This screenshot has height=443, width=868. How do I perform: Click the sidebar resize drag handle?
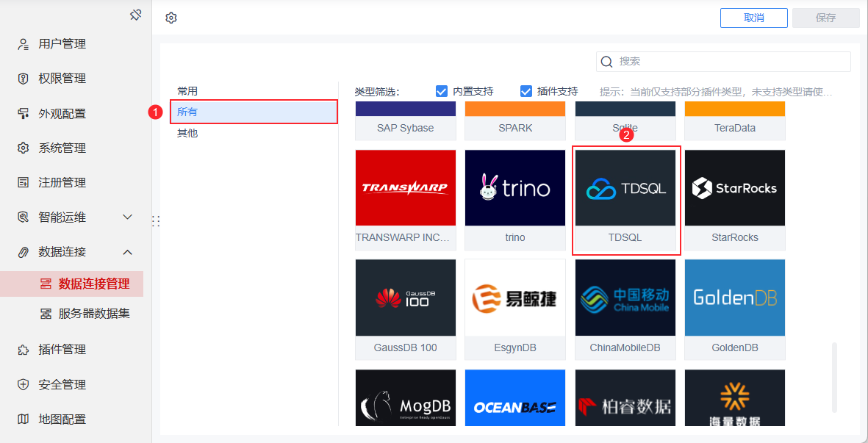pyautogui.click(x=156, y=221)
